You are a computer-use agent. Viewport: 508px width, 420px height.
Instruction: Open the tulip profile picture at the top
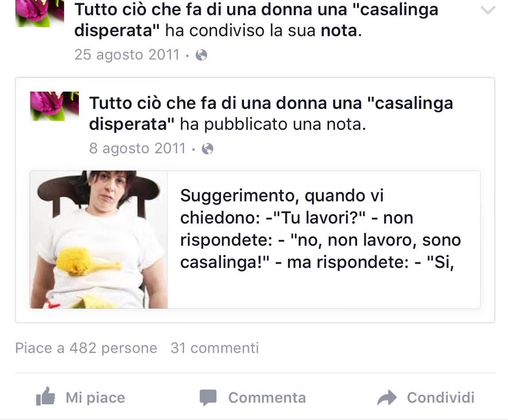click(x=39, y=13)
